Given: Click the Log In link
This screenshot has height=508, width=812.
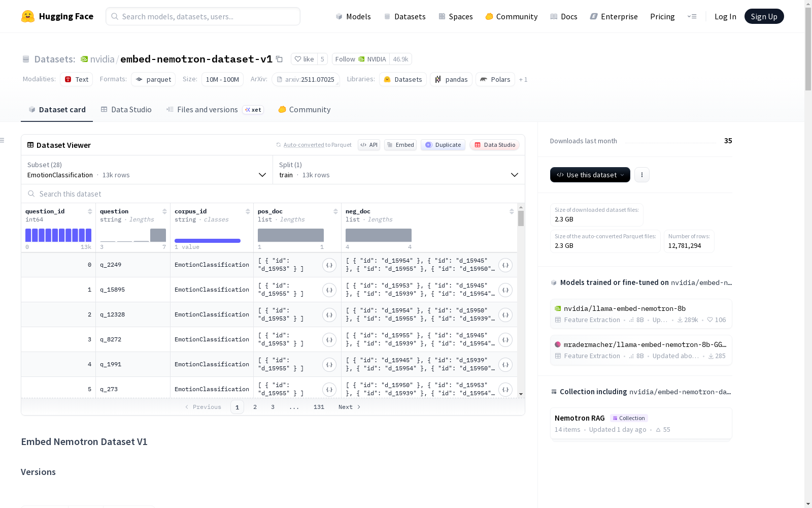Looking at the screenshot, I should click(x=725, y=16).
